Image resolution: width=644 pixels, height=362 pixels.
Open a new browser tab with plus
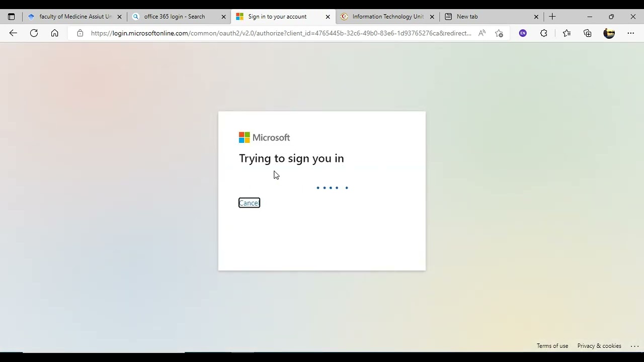tap(552, 17)
